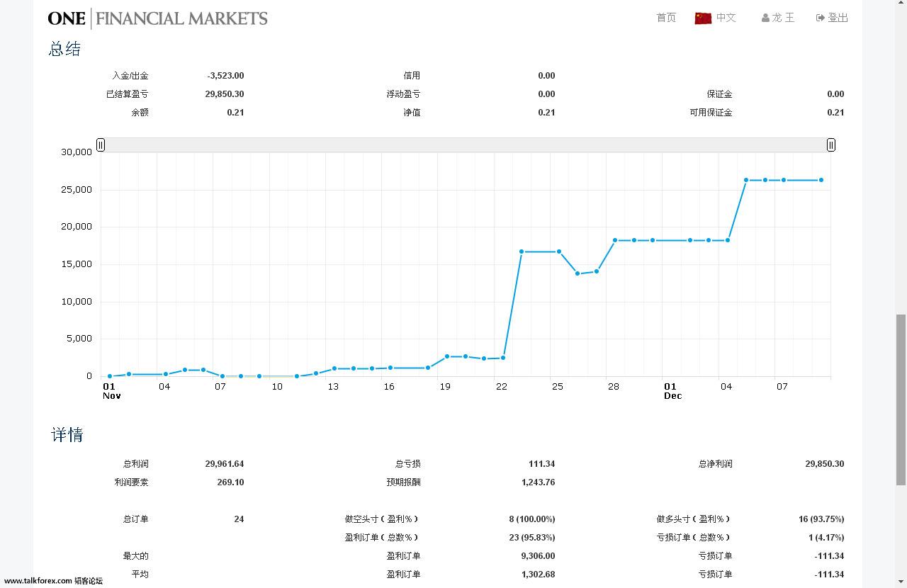Click the 登出 logout link
Viewport: 907px width, 588px height.
pos(838,18)
